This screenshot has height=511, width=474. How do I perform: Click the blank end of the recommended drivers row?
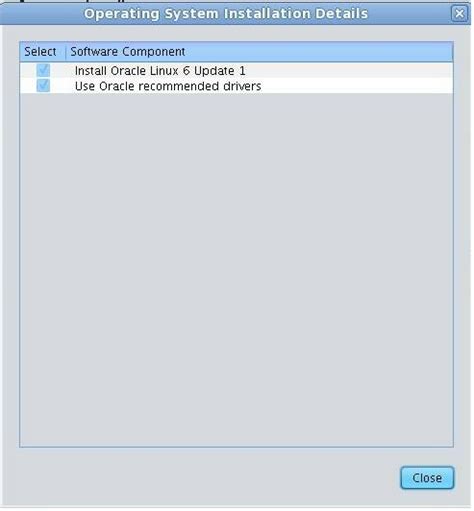pyautogui.click(x=357, y=86)
